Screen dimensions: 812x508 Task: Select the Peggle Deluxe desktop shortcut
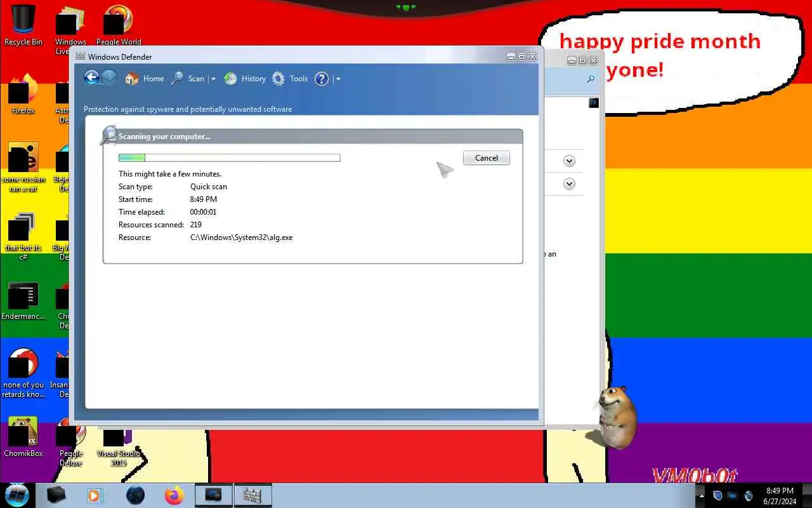[71, 441]
